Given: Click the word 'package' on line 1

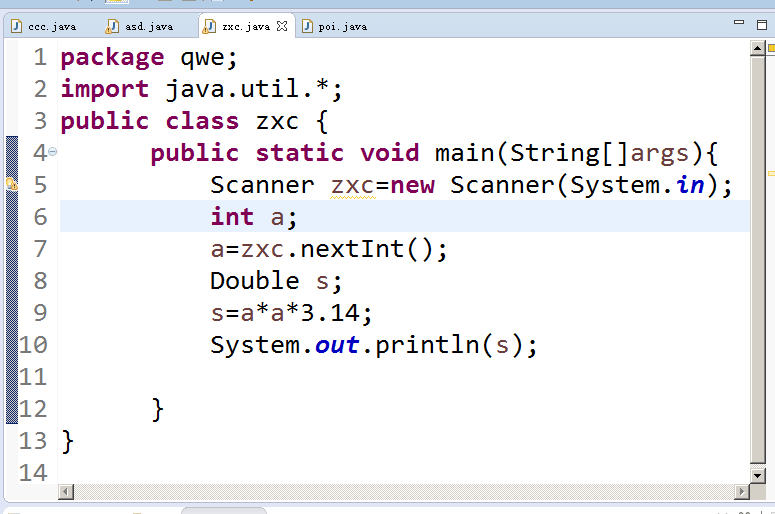Looking at the screenshot, I should pyautogui.click(x=112, y=58).
